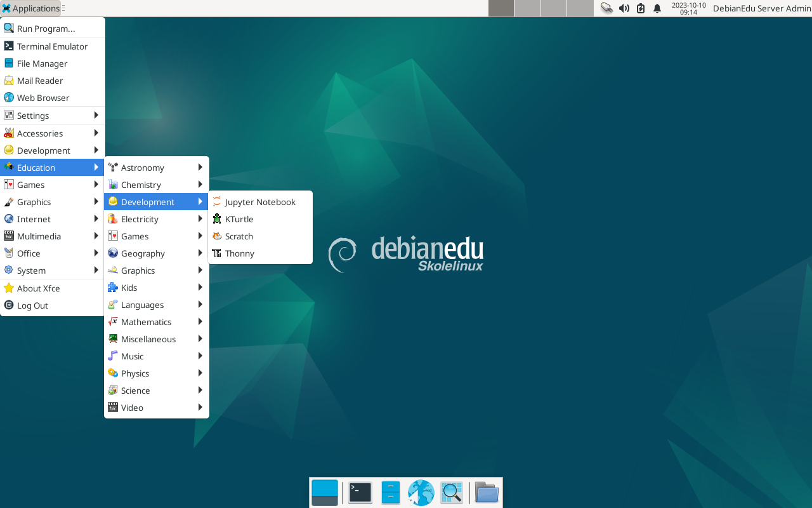
Task: Open Run Program dialog
Action: (x=46, y=29)
